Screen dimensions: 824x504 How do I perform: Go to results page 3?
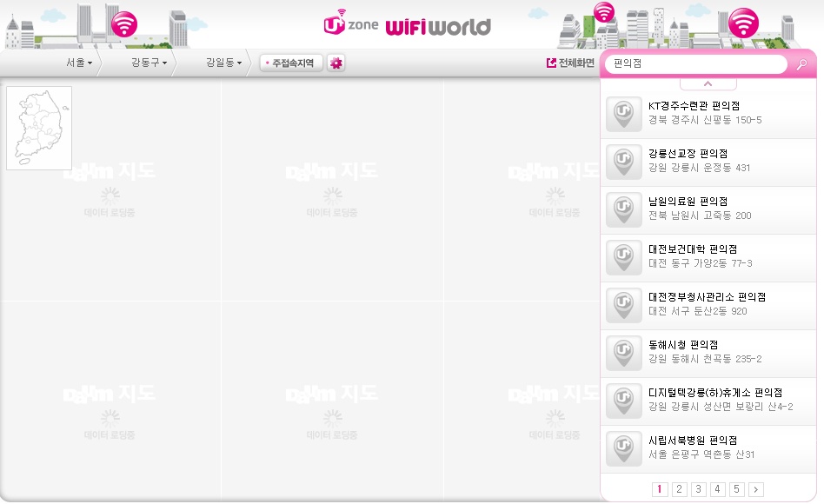[698, 489]
